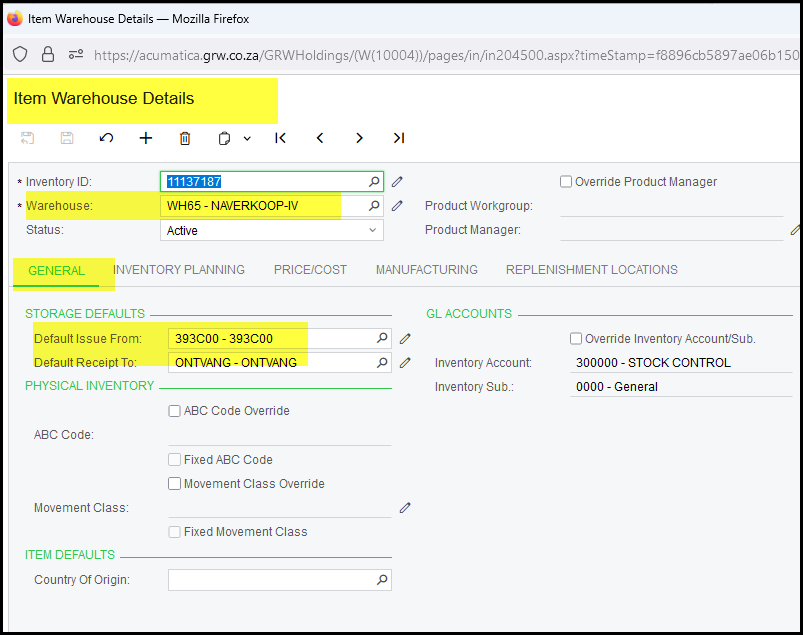Tick the ABC Code Override checkbox
Viewport: 803px width, 635px height.
(x=175, y=411)
